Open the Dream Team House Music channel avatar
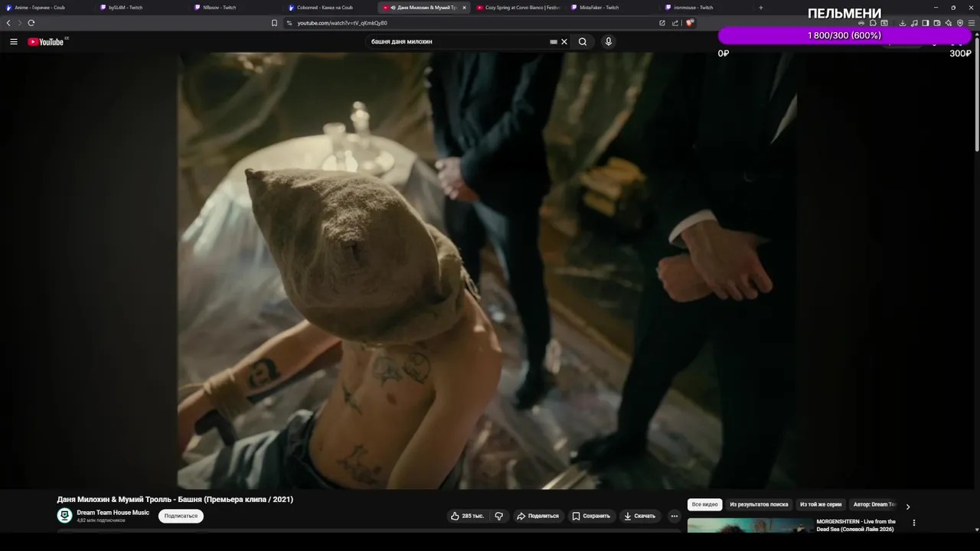Screen dimensions: 980x551 coord(65,516)
